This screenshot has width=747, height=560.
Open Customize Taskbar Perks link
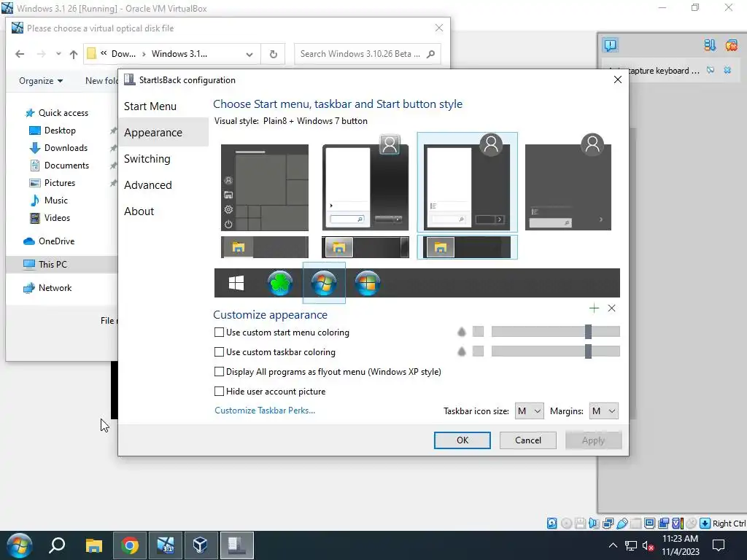(265, 411)
